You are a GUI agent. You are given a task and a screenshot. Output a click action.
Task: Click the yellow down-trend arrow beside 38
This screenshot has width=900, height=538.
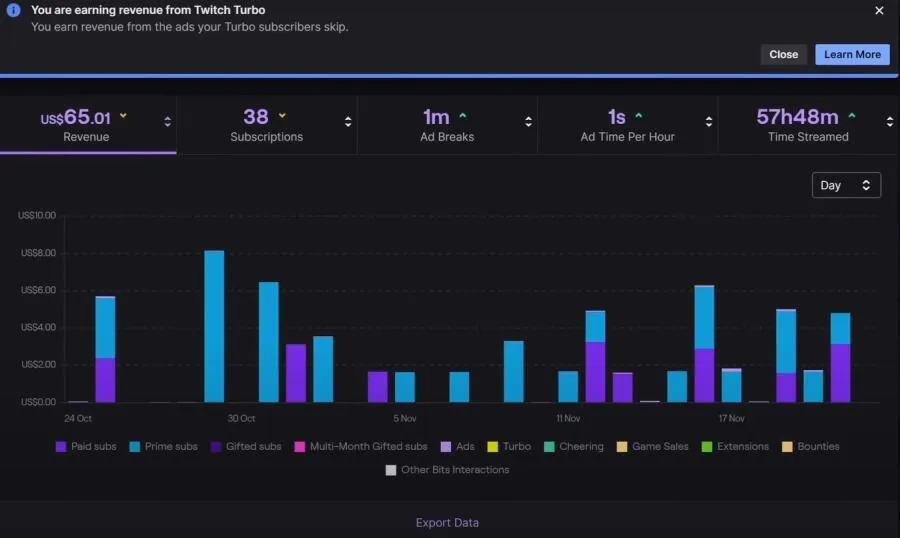[x=282, y=116]
